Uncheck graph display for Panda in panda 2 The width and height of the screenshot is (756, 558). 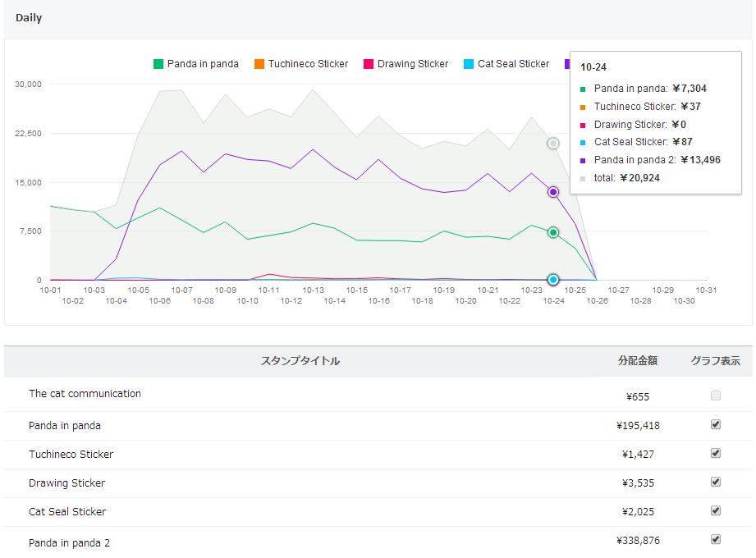716,539
